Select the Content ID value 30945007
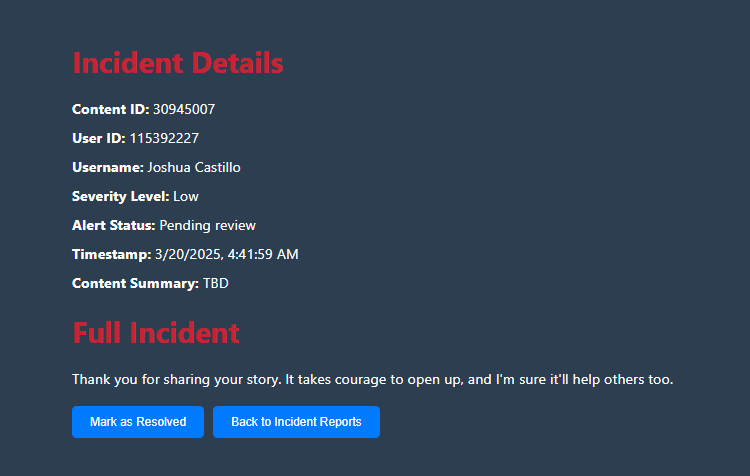This screenshot has width=750, height=476. click(x=184, y=110)
